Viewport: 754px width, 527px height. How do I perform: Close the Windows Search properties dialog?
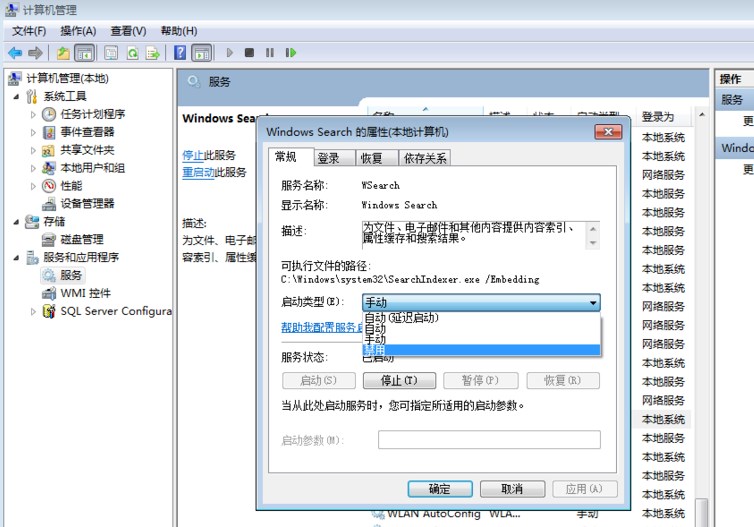point(608,132)
